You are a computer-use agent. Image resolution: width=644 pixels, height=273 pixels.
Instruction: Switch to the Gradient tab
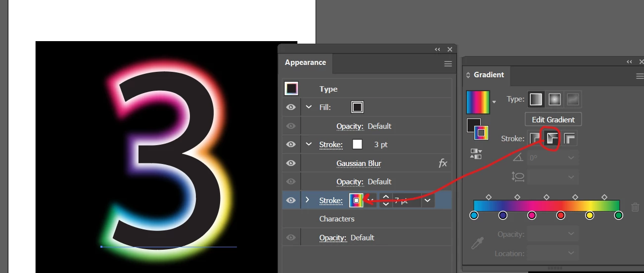(x=489, y=75)
